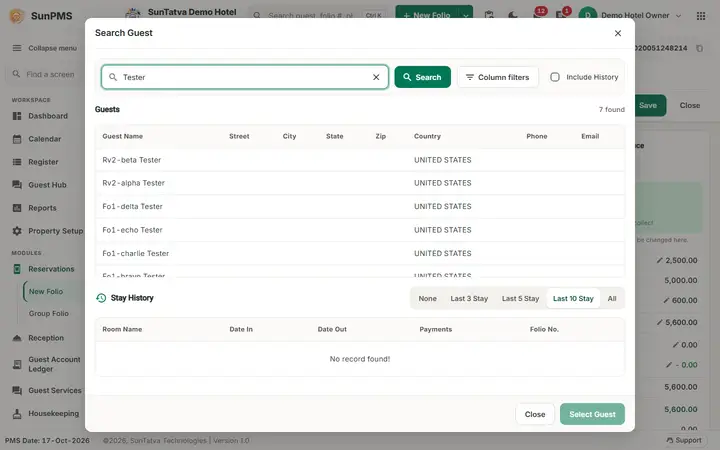
Task: Select guest Rv2-beta Tester
Action: pyautogui.click(x=360, y=160)
